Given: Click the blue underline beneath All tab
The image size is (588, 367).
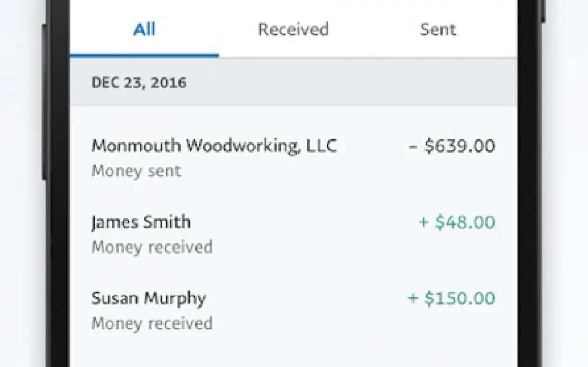Looking at the screenshot, I should pos(144,55).
